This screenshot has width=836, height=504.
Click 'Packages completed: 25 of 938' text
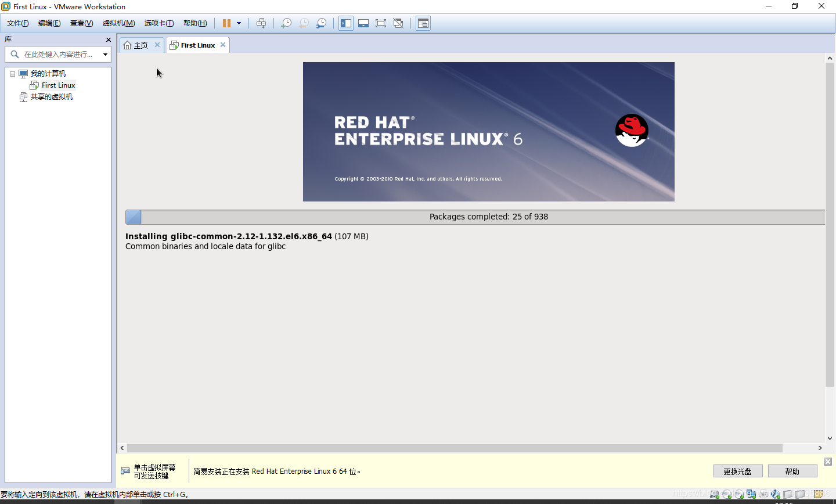coord(489,217)
